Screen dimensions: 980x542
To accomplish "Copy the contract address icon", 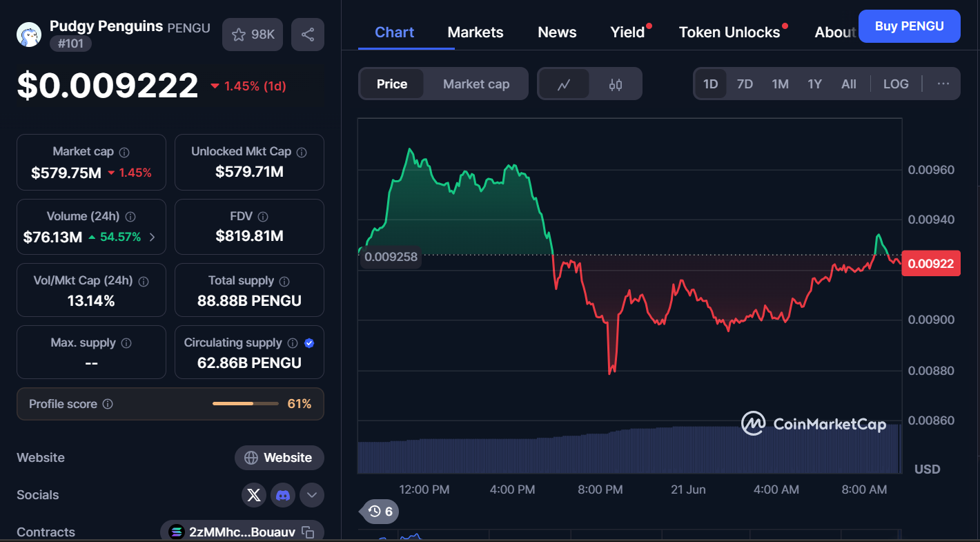I will pos(308,532).
